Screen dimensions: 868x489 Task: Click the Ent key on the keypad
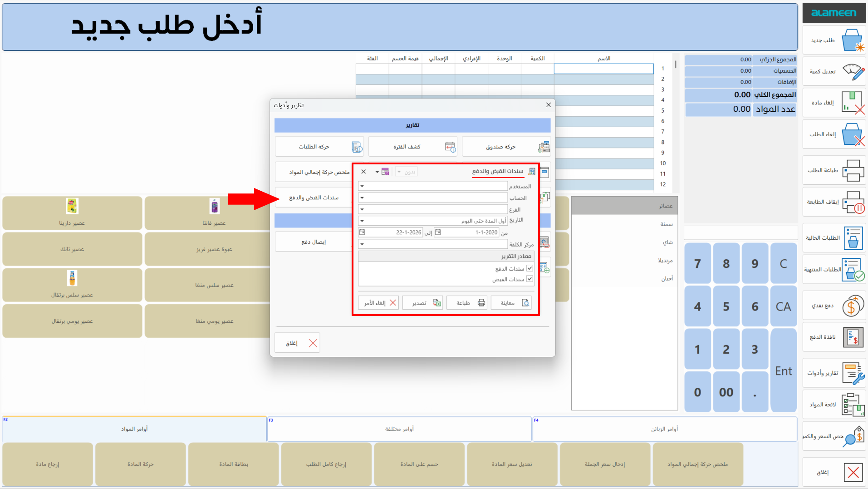[x=784, y=371]
